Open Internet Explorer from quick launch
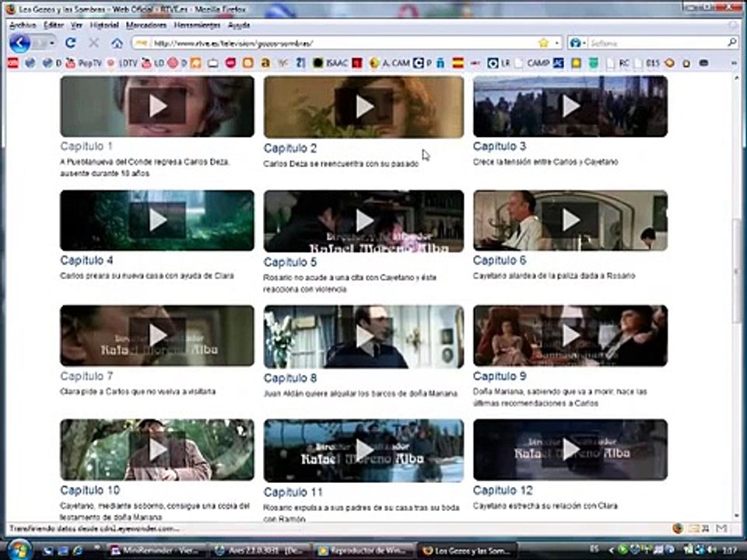747x560 pixels. coord(78,551)
